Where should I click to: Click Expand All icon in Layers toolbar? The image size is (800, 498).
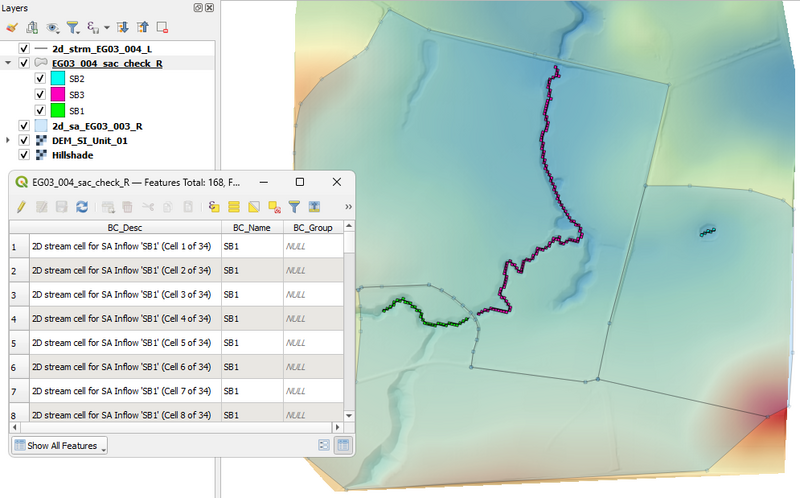pos(123,28)
